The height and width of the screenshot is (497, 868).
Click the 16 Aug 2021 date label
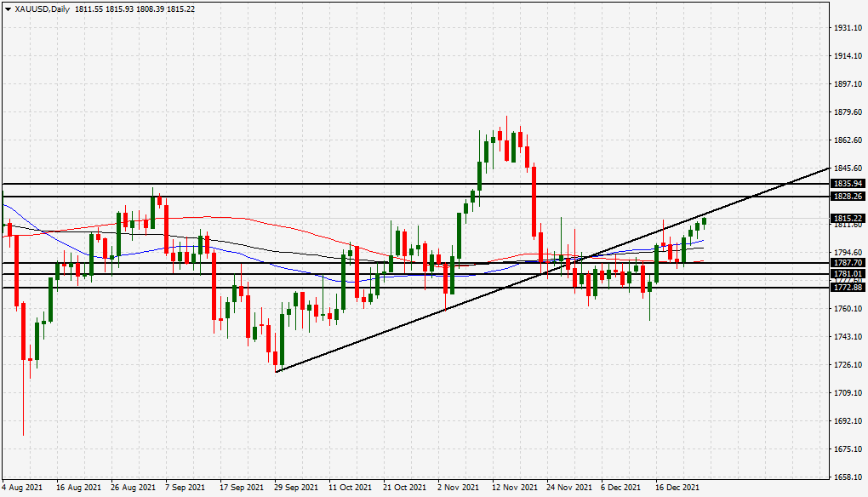click(x=78, y=488)
